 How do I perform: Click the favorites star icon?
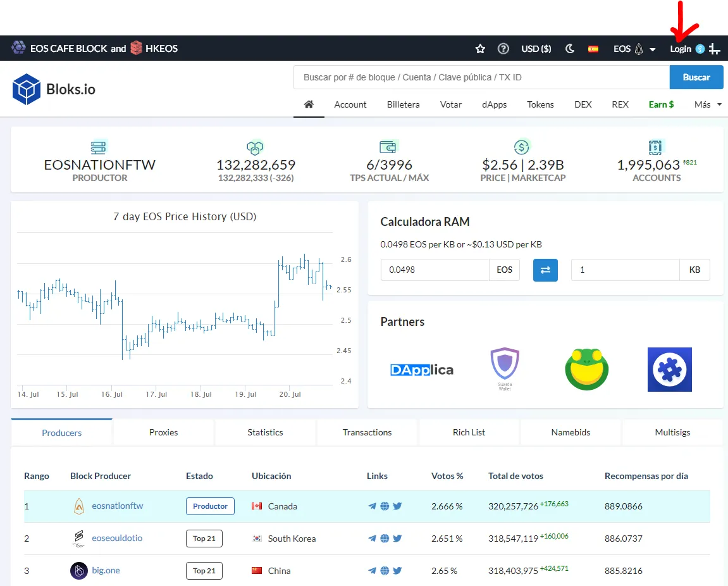click(480, 49)
